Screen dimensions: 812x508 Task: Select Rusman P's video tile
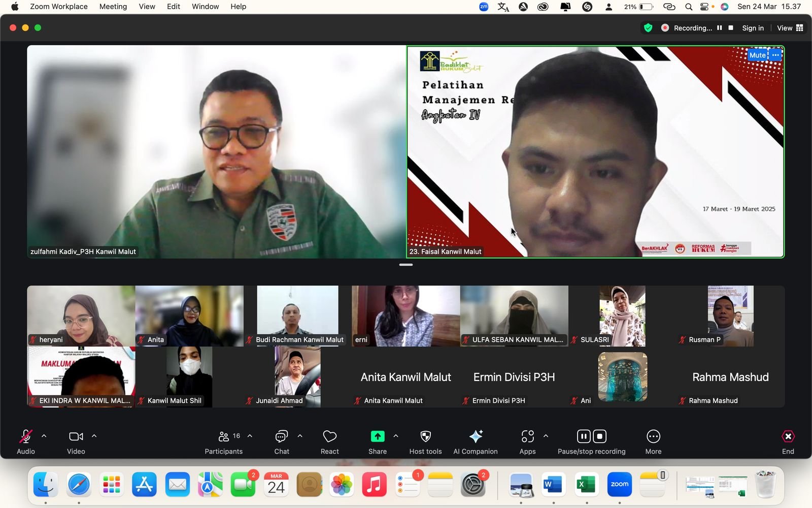click(x=731, y=315)
